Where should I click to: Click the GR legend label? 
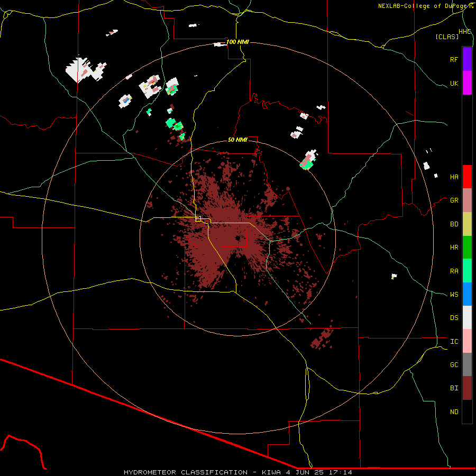point(454,200)
